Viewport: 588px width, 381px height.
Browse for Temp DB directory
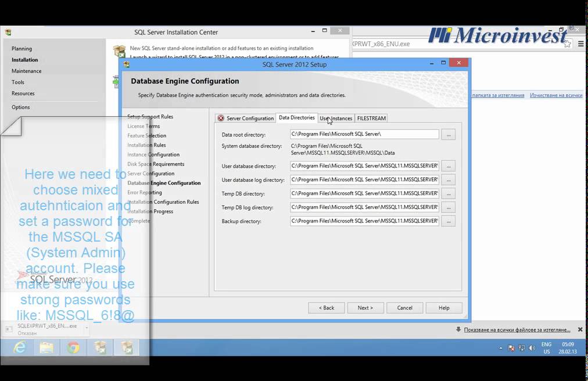point(449,193)
